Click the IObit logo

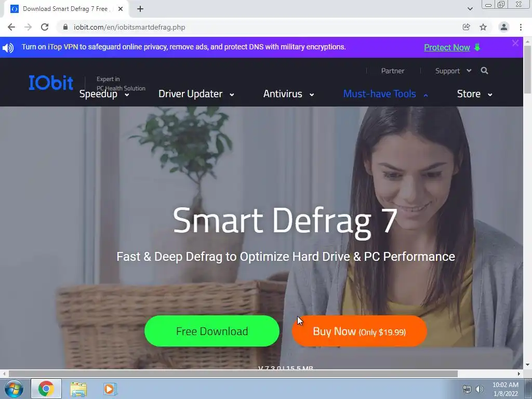point(51,83)
